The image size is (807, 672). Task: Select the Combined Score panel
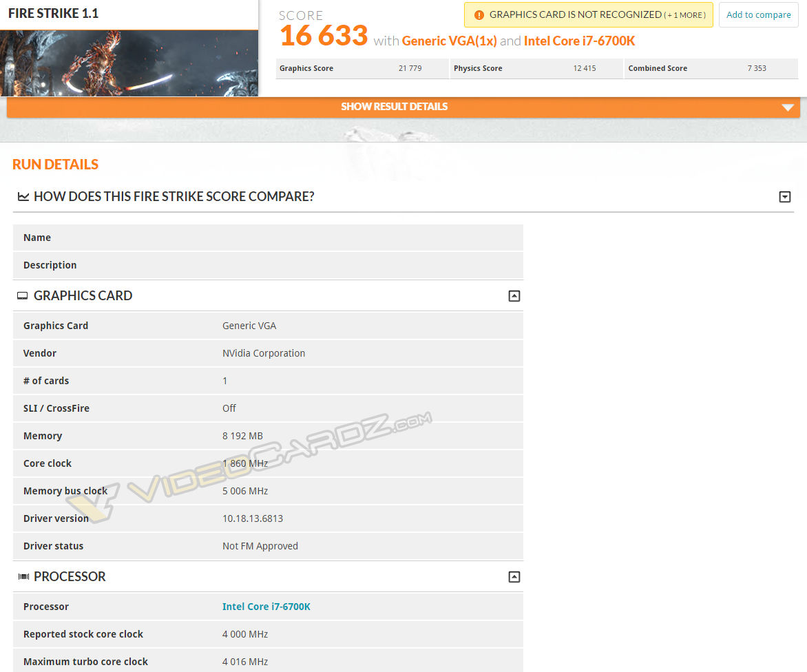pos(711,68)
